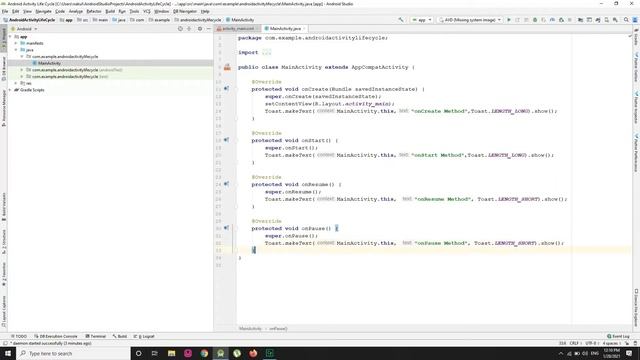Toggle the Device File Explorer side tab
This screenshot has width=640, height=360.
pyautogui.click(x=636, y=308)
